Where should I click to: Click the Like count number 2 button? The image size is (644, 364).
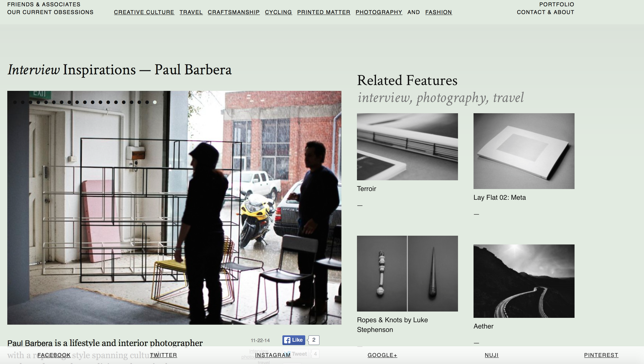[x=314, y=340]
